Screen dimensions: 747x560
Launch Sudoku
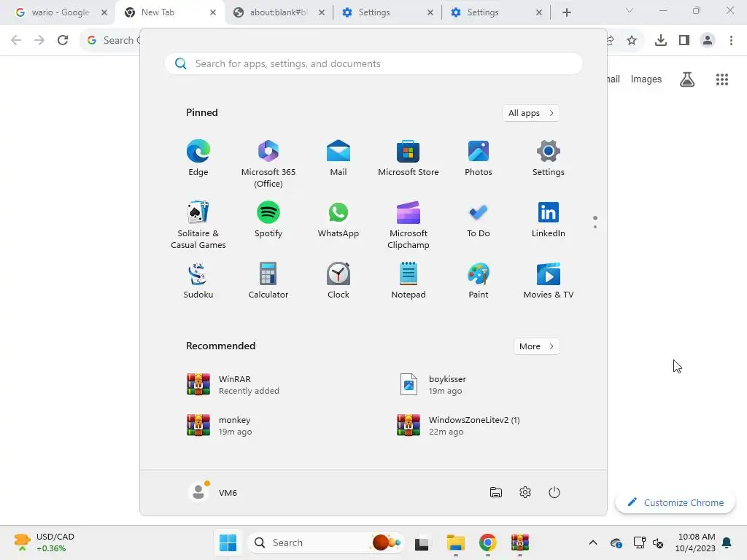tap(198, 281)
